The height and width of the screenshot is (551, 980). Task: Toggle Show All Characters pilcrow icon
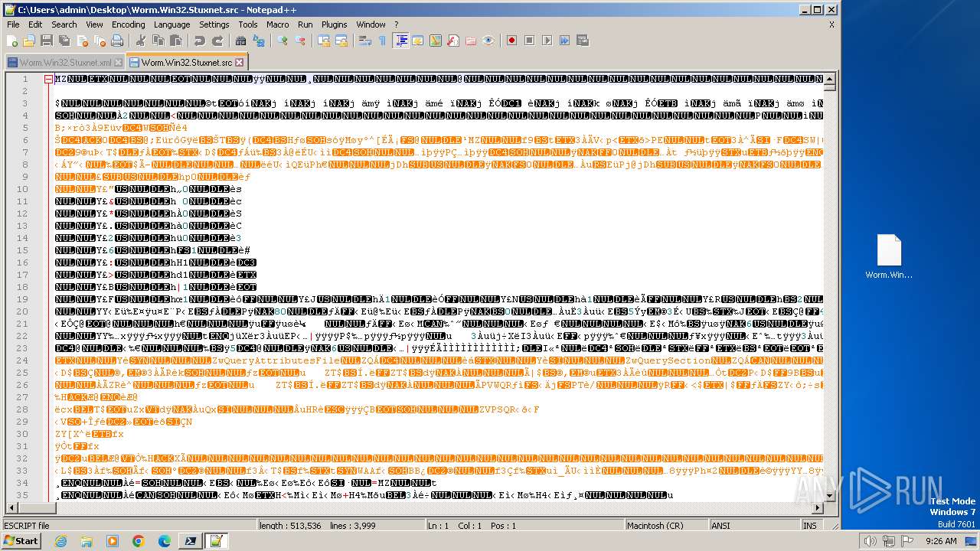pyautogui.click(x=383, y=41)
